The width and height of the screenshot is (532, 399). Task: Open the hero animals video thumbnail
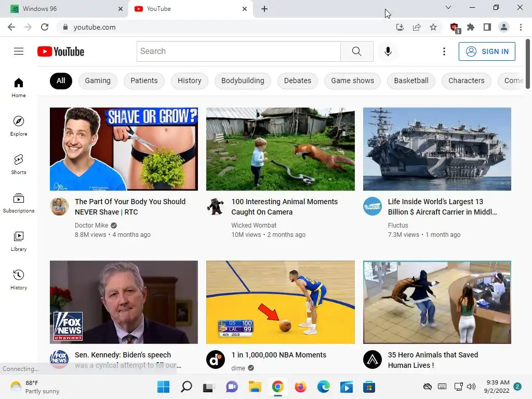click(x=437, y=302)
